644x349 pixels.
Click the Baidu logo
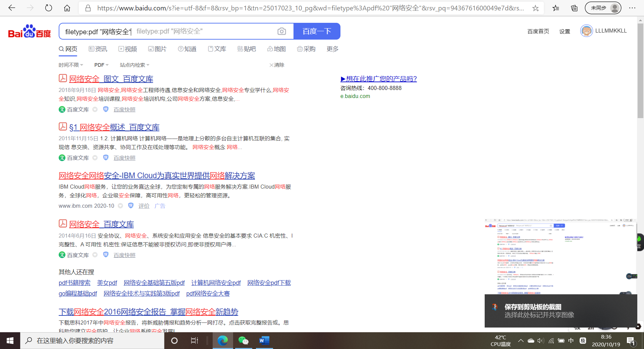click(x=30, y=31)
